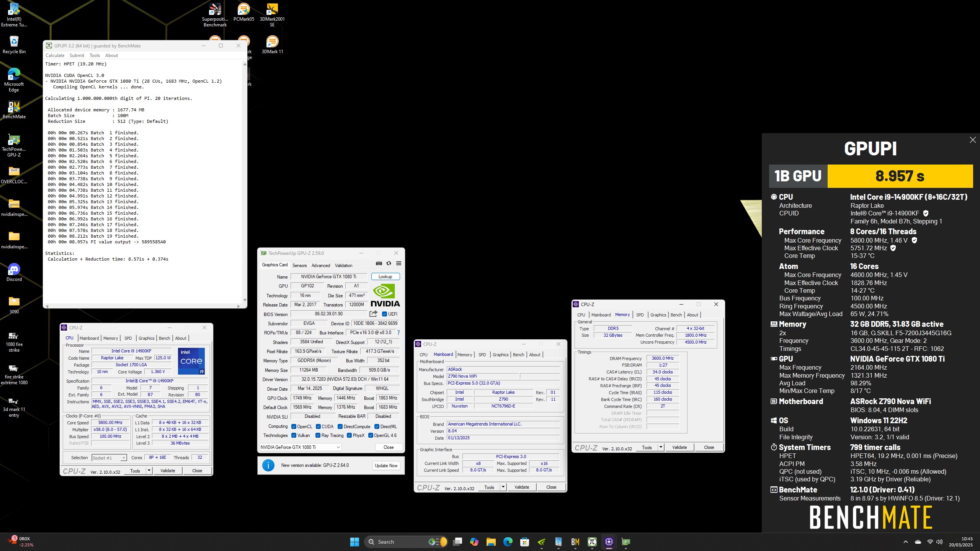Click the GPU-Z BIOS export share icon
This screenshot has width=980, height=551.
(373, 314)
